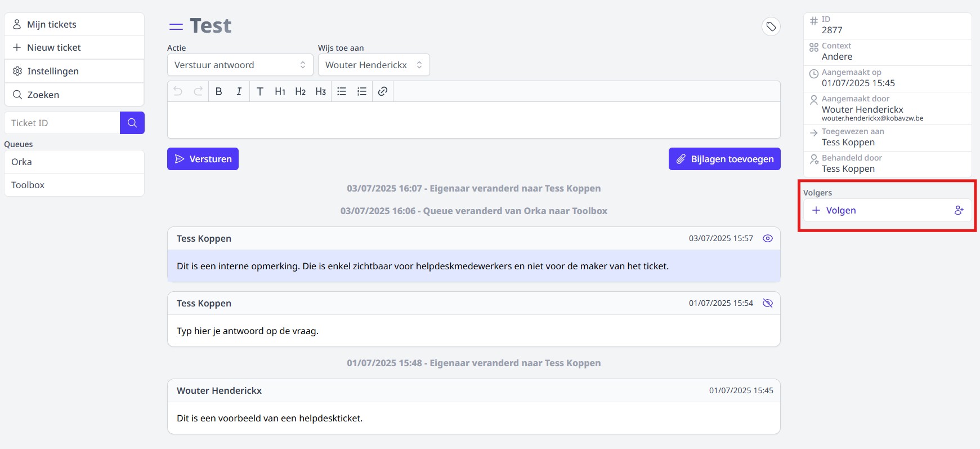Click the blue Ticket ID search button
The image size is (980, 449).
click(x=132, y=123)
